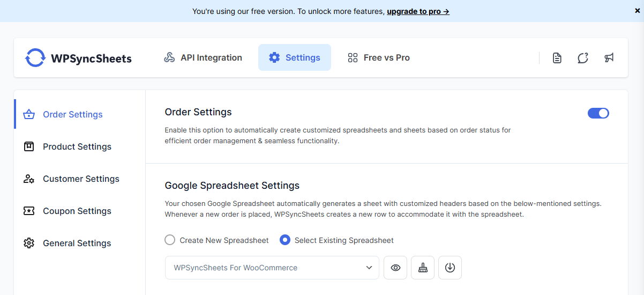The height and width of the screenshot is (295, 644).
Task: Click the API Integration webhook icon
Action: pyautogui.click(x=169, y=57)
